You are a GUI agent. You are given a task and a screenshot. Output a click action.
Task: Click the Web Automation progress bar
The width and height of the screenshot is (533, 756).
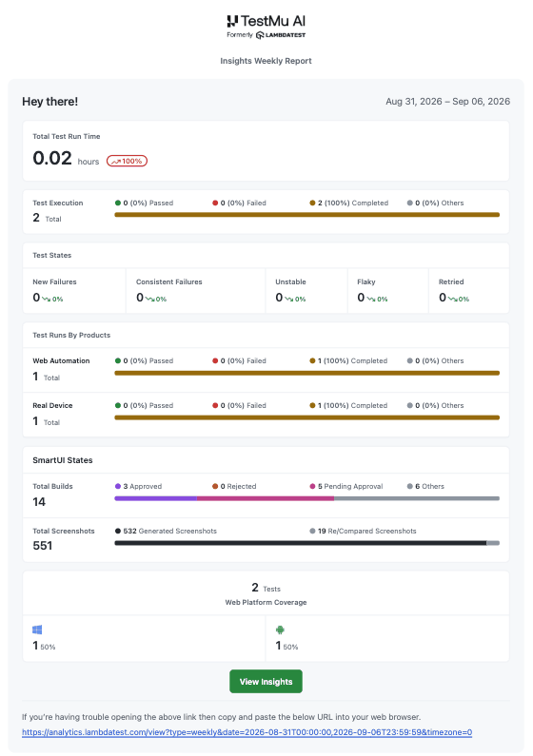(306, 373)
